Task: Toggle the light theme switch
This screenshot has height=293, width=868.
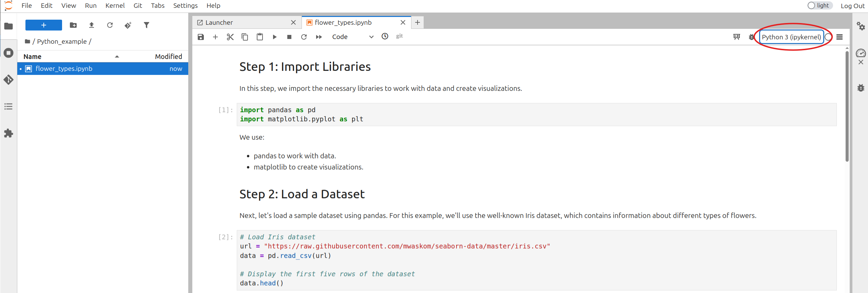Action: point(819,6)
